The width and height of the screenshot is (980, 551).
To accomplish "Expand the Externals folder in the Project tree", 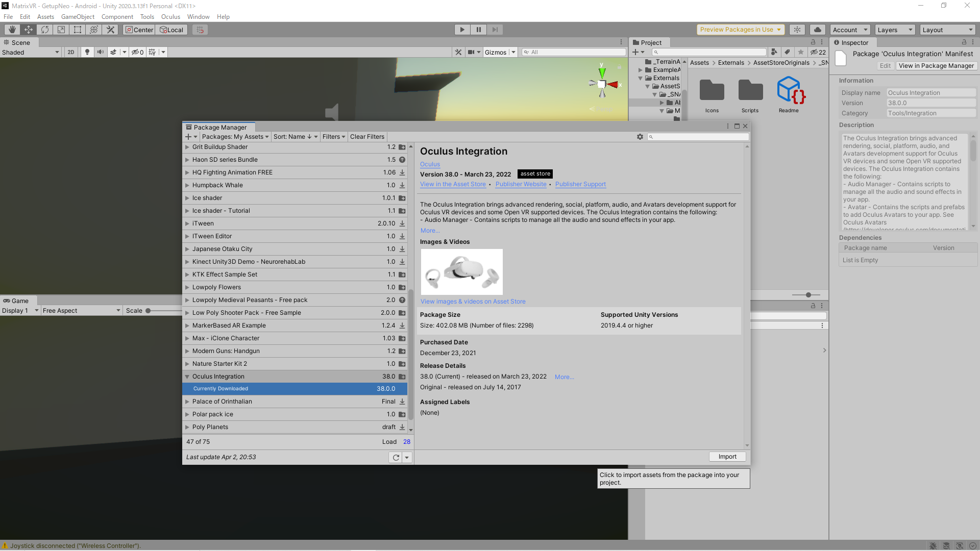I will 641,78.
